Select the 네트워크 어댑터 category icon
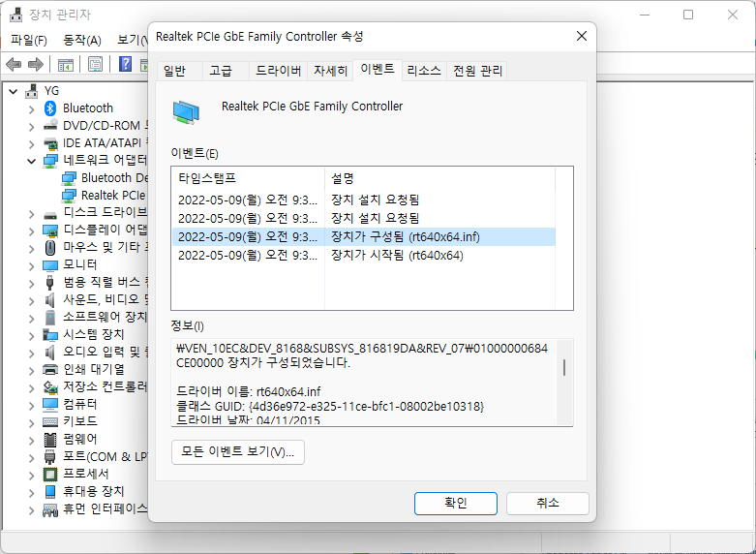The image size is (756, 554). (50, 161)
